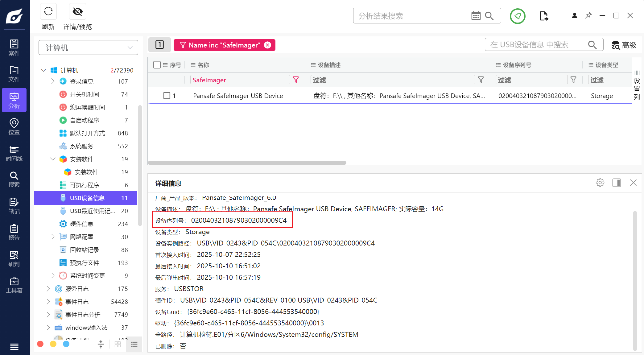Open the 工具箱 sidebar icon
Image resolution: width=644 pixels, height=355 pixels.
(14, 285)
